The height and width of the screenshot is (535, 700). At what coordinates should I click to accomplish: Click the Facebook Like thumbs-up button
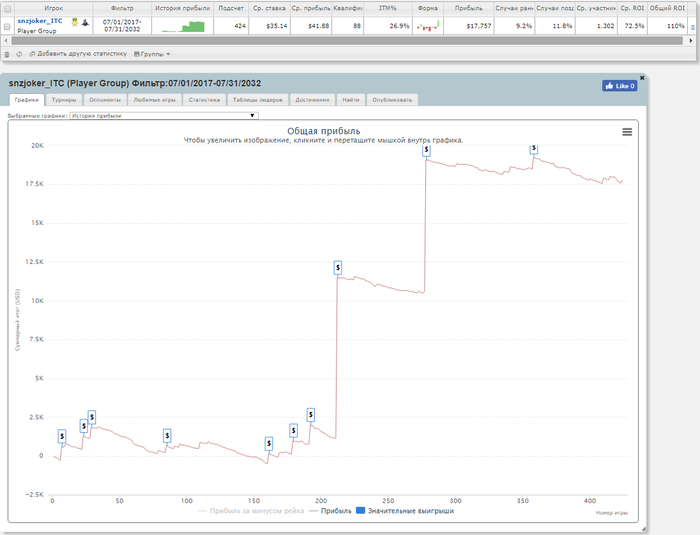tap(620, 86)
